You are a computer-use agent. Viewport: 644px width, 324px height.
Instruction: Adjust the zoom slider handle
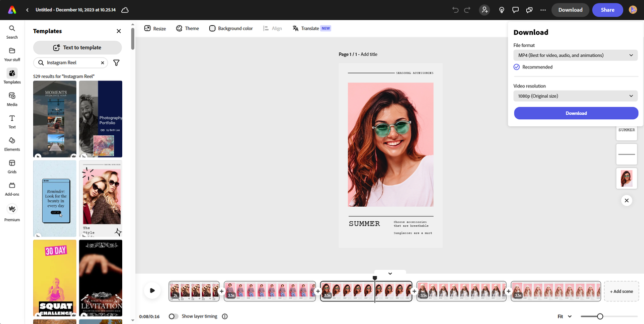(600, 316)
